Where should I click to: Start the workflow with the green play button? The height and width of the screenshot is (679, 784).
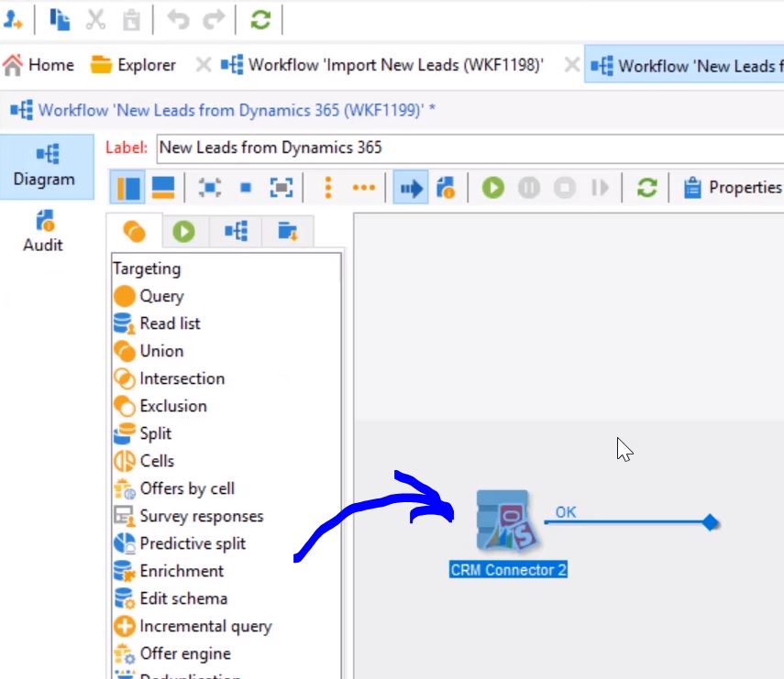point(493,188)
